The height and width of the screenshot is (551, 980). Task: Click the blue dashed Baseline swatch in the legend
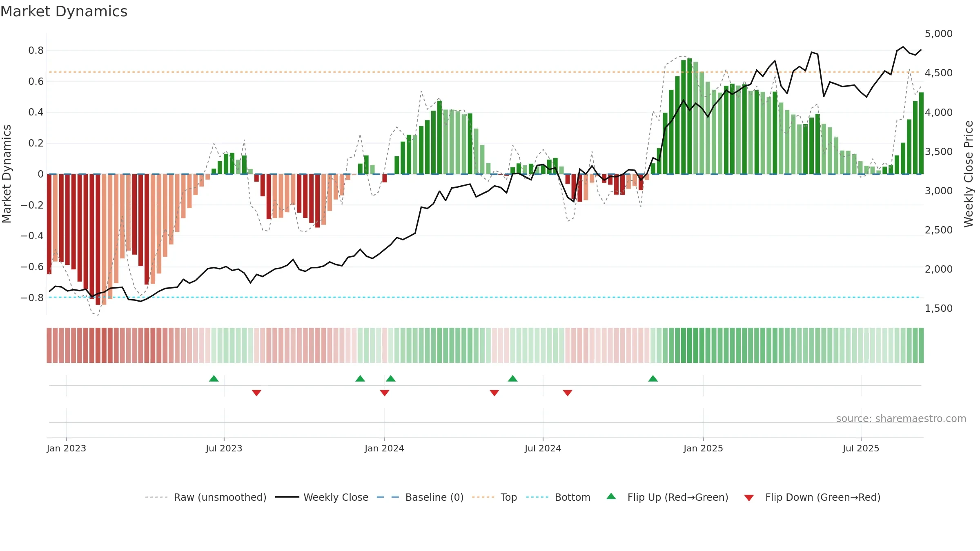pos(388,497)
